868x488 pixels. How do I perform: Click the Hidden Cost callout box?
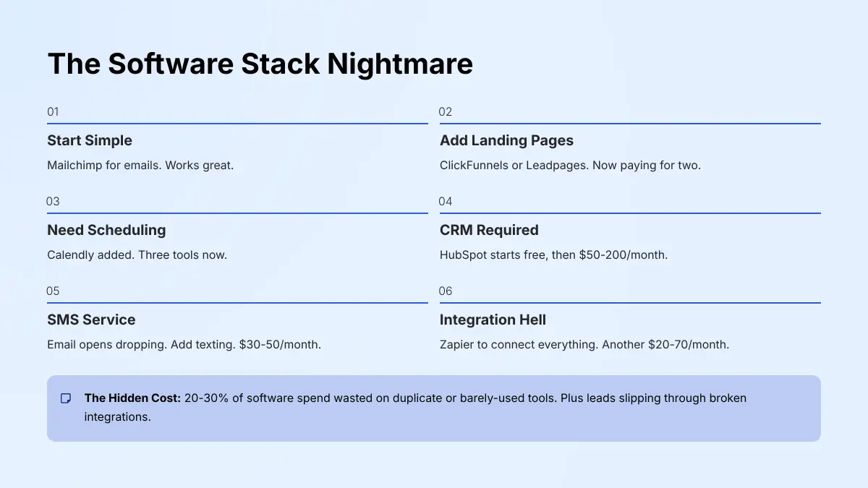(434, 408)
